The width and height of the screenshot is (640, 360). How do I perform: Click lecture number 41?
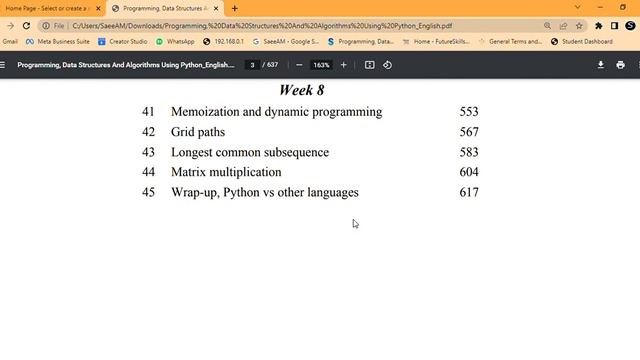click(x=148, y=112)
